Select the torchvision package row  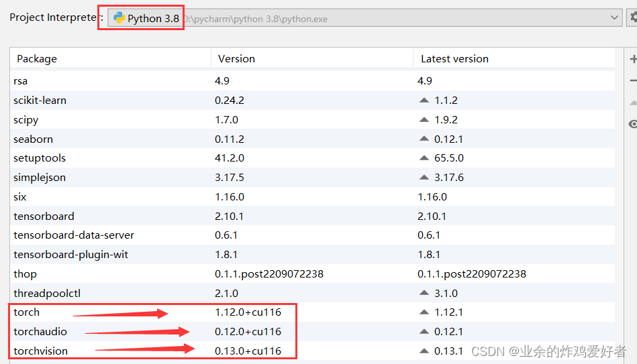pos(312,351)
